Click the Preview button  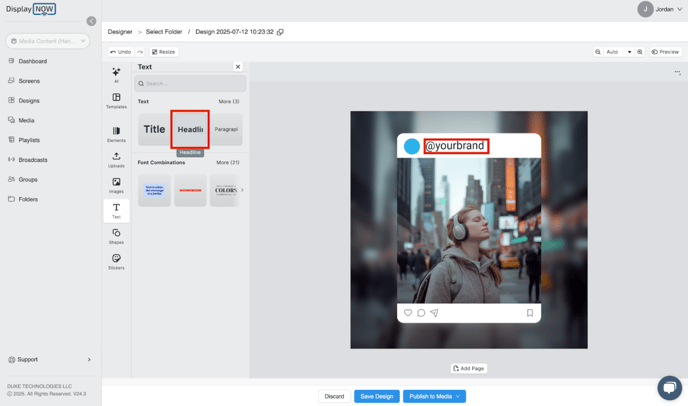click(666, 52)
